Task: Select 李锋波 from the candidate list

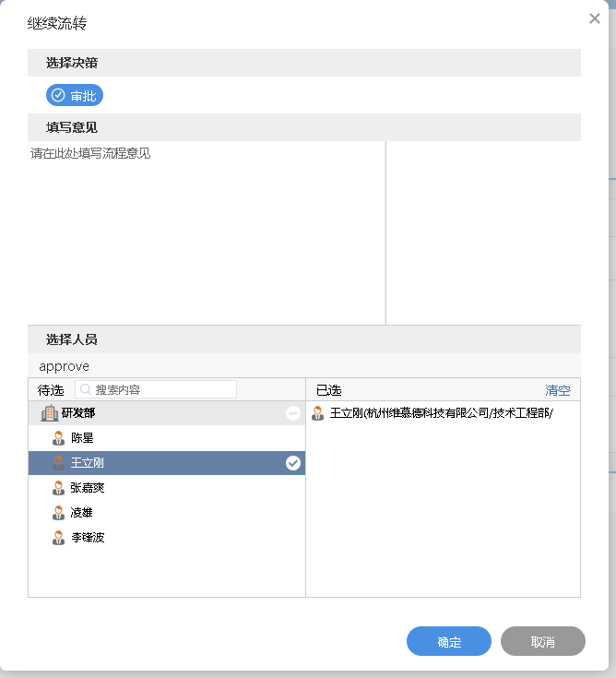Action: [x=89, y=538]
